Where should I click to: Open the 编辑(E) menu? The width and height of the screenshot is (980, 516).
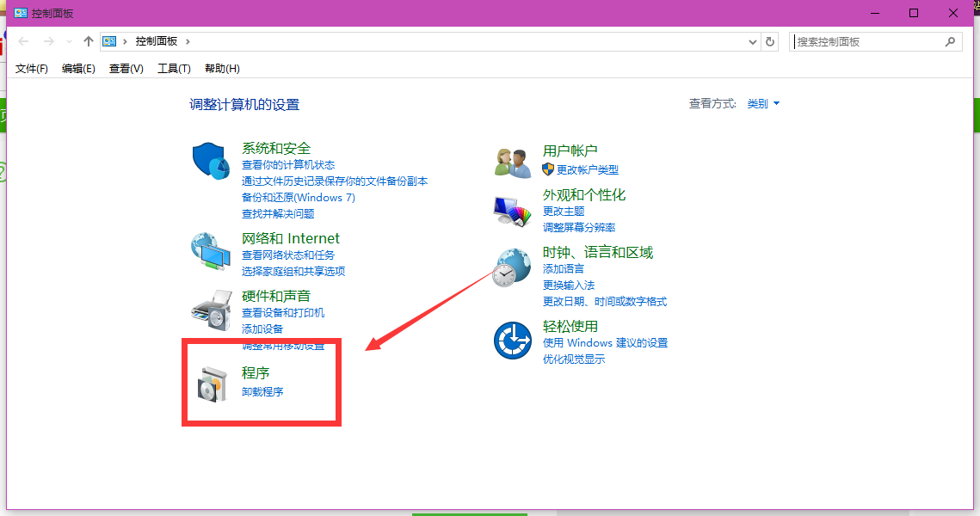(78, 69)
